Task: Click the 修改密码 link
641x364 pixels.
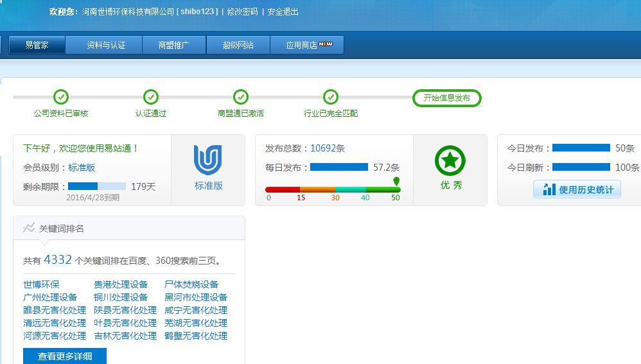Action: click(x=242, y=12)
